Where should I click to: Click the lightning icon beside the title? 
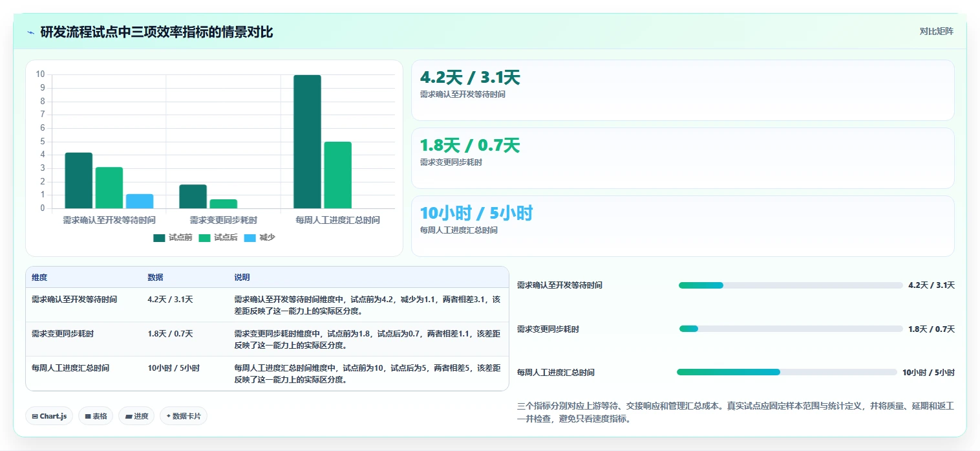(31, 32)
